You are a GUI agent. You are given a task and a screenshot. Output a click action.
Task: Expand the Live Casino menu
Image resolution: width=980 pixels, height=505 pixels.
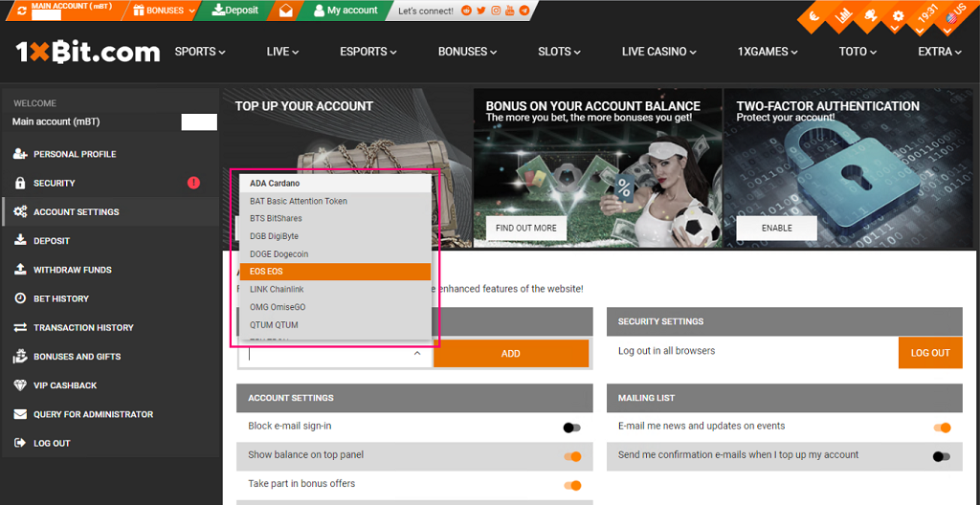click(658, 52)
